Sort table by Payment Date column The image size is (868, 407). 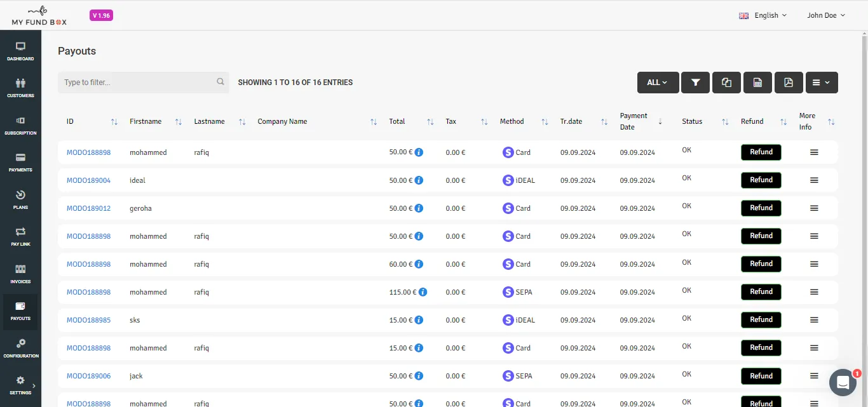coord(660,122)
